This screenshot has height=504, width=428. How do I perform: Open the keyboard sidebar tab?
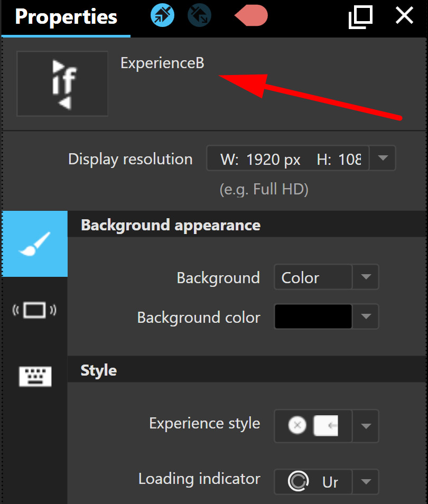35,376
